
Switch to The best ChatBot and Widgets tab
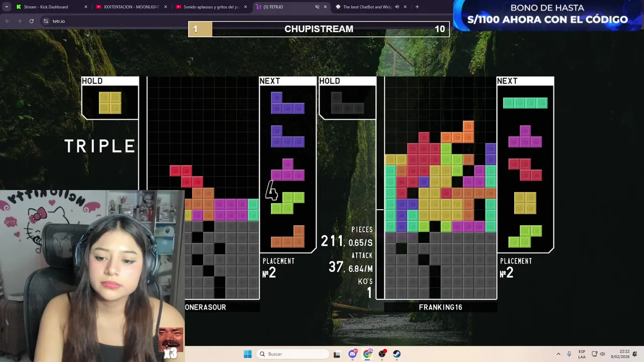coord(372,7)
